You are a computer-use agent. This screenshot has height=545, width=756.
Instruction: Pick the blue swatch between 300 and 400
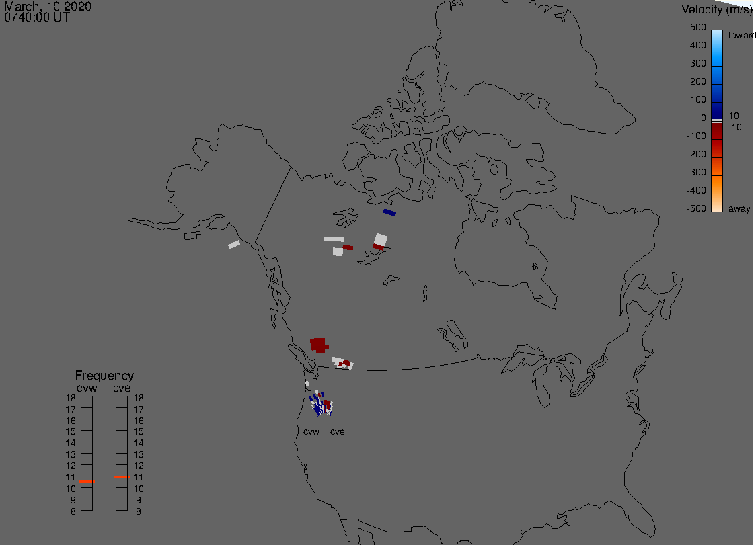click(717, 57)
